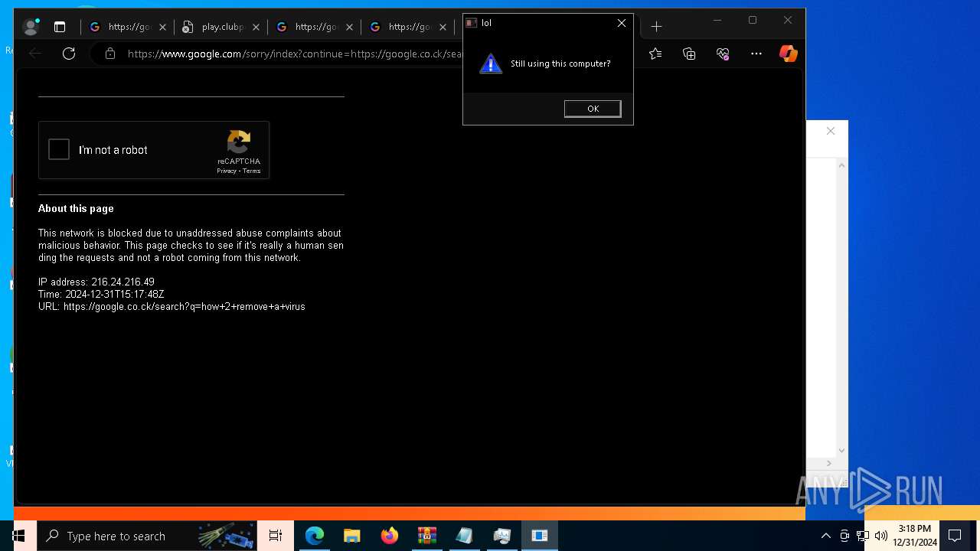980x551 pixels.
Task: Click the Still using this computer? message
Action: (560, 64)
